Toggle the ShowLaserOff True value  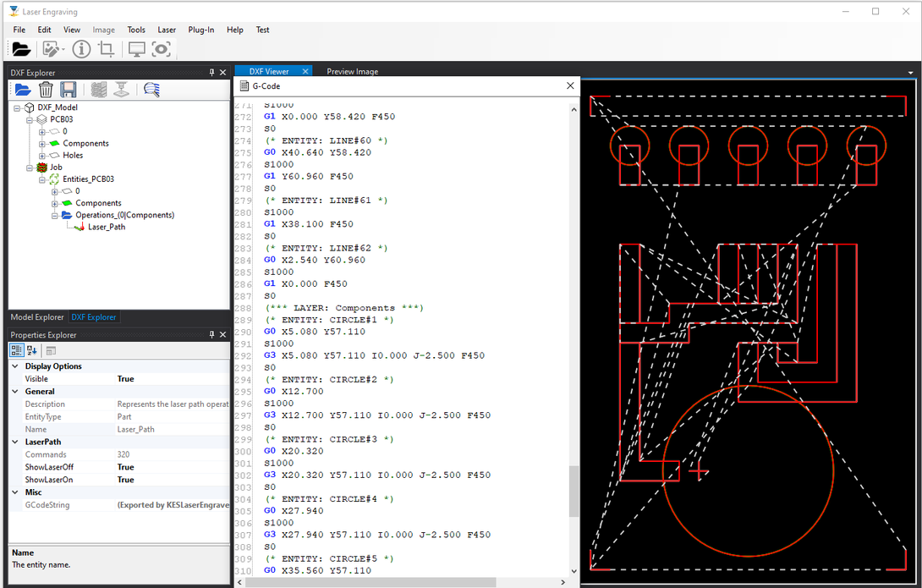point(125,467)
